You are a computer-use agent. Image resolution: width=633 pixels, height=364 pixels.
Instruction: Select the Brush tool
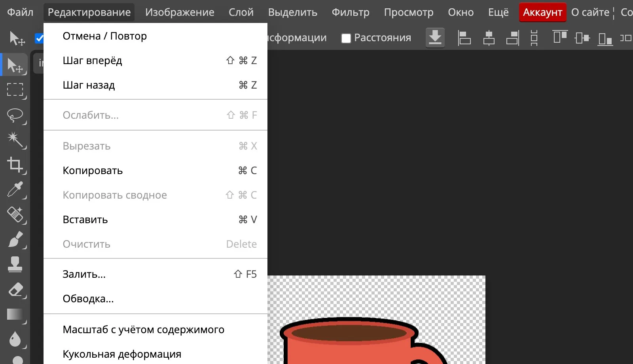15,239
